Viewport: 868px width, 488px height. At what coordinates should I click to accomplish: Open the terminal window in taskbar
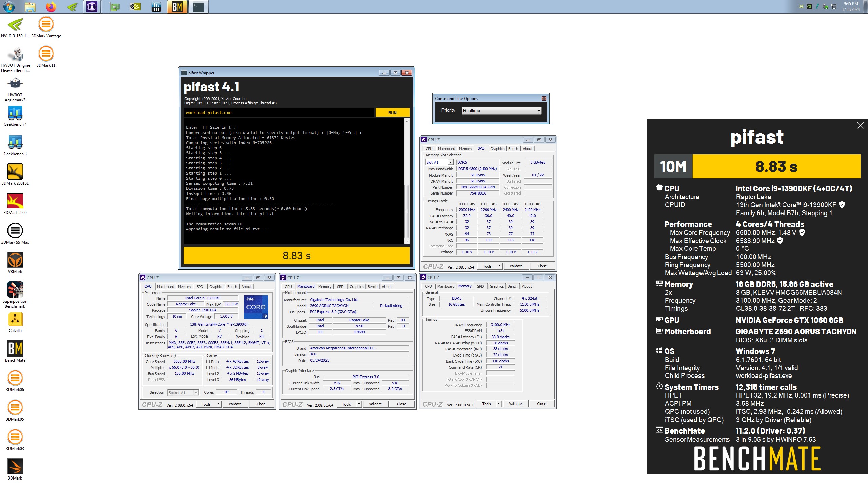[x=198, y=6]
